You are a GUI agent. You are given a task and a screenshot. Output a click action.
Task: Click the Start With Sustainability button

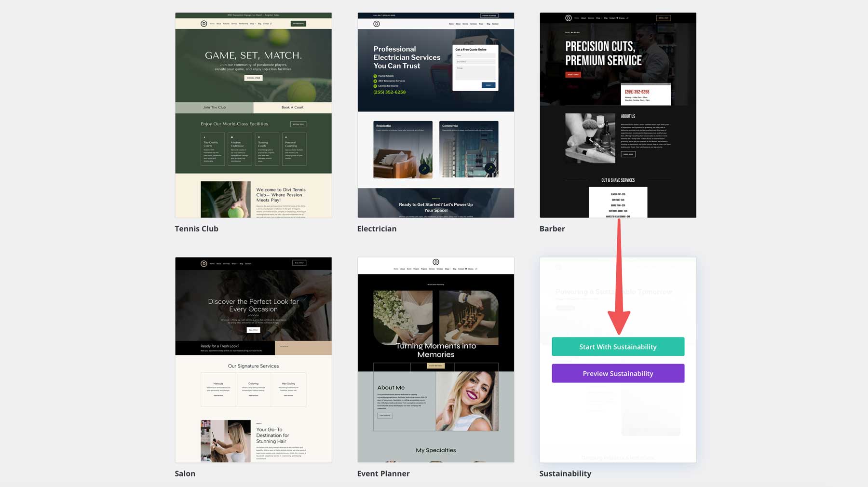[x=618, y=347]
